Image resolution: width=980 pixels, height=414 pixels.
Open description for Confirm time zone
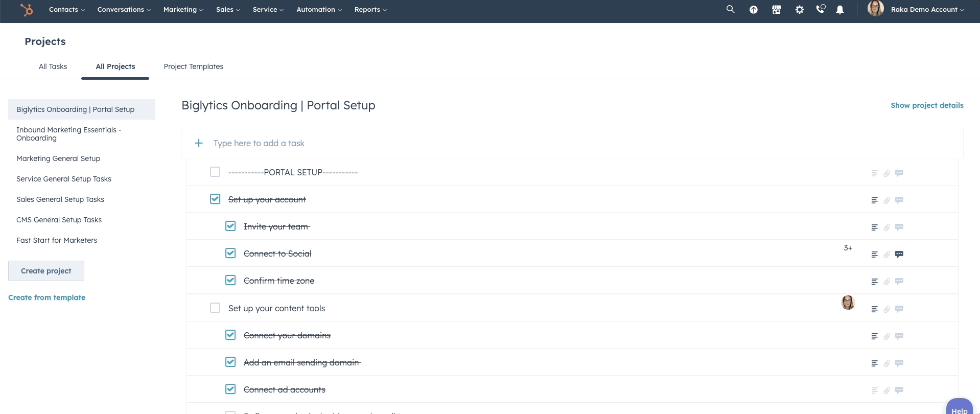[x=874, y=282]
